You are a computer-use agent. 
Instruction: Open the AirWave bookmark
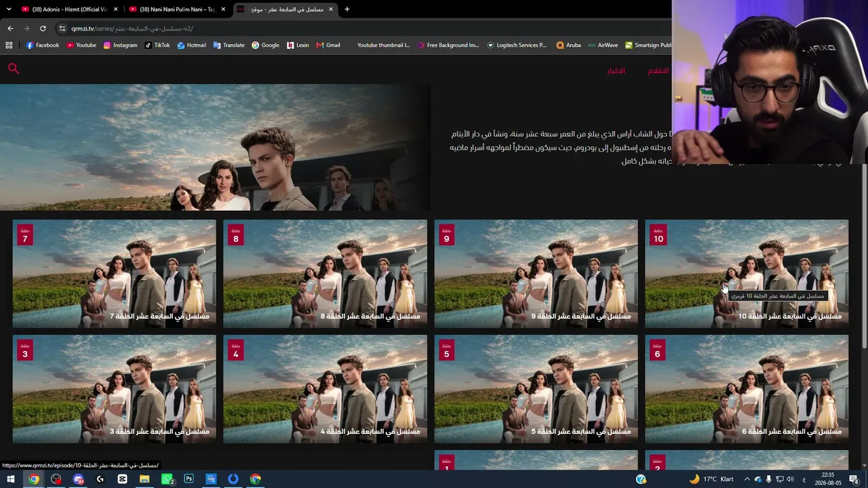603,45
